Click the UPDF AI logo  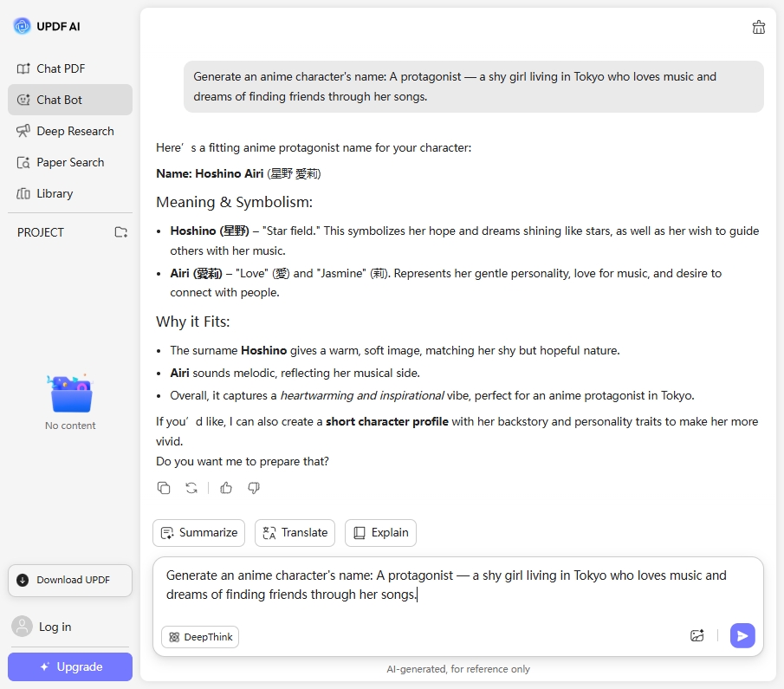(23, 26)
